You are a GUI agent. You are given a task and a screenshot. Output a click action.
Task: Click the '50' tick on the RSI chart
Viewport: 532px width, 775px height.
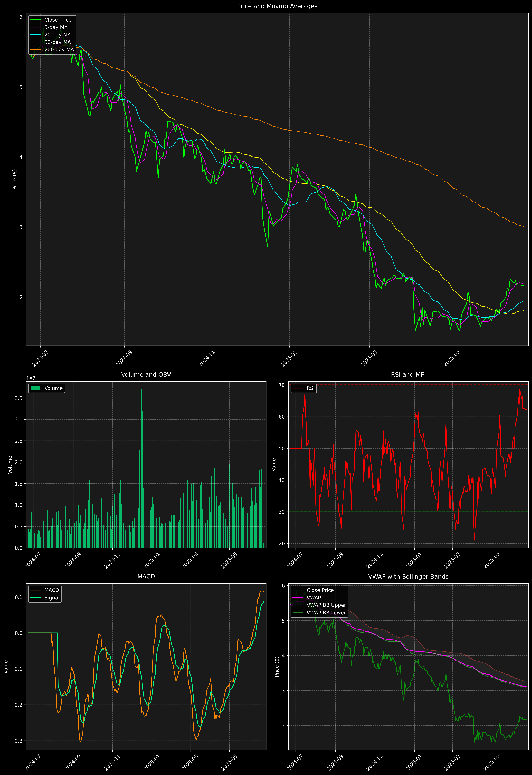point(282,449)
